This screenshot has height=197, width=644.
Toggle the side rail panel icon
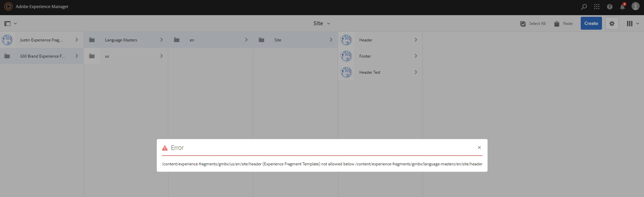(x=7, y=24)
